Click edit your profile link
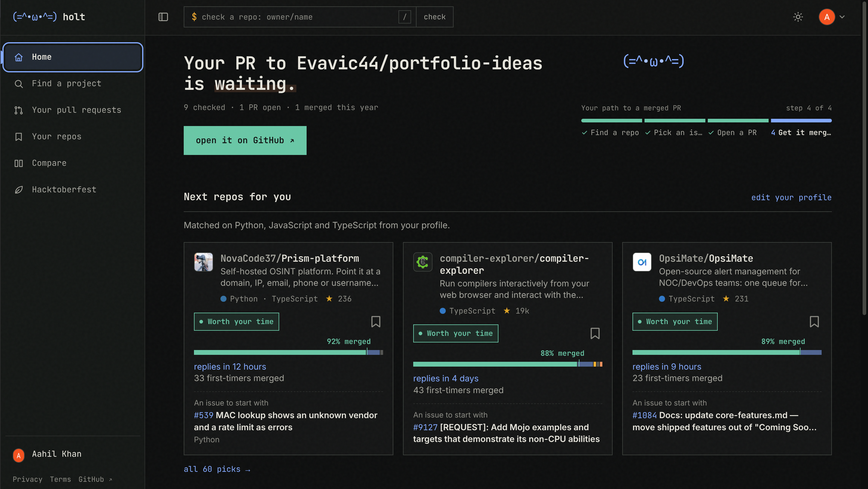This screenshot has width=868, height=489. [791, 198]
